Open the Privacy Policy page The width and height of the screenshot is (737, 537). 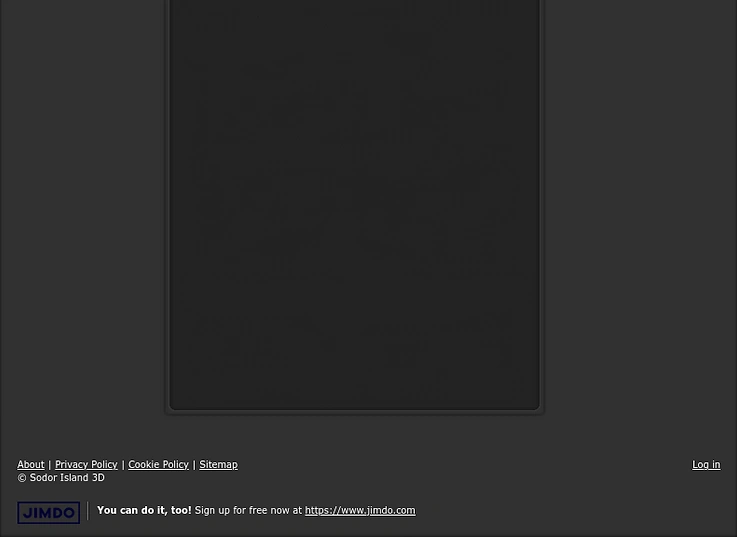coord(86,465)
